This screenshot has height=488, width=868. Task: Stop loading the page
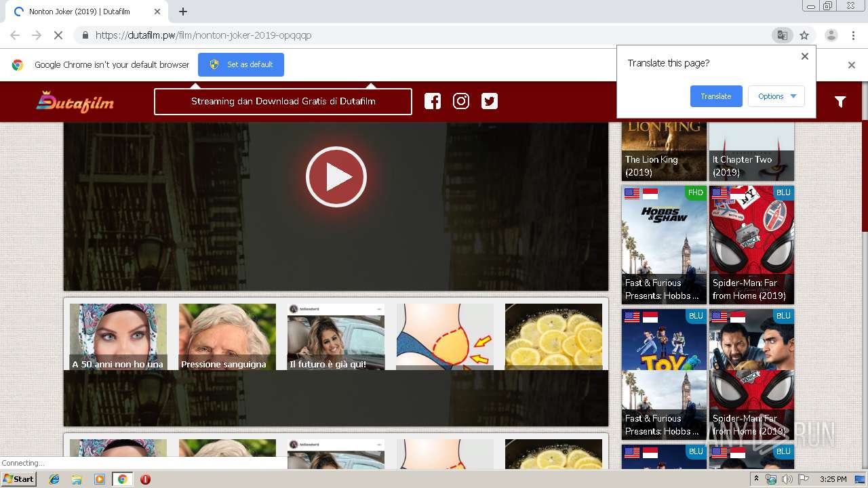[x=58, y=35]
